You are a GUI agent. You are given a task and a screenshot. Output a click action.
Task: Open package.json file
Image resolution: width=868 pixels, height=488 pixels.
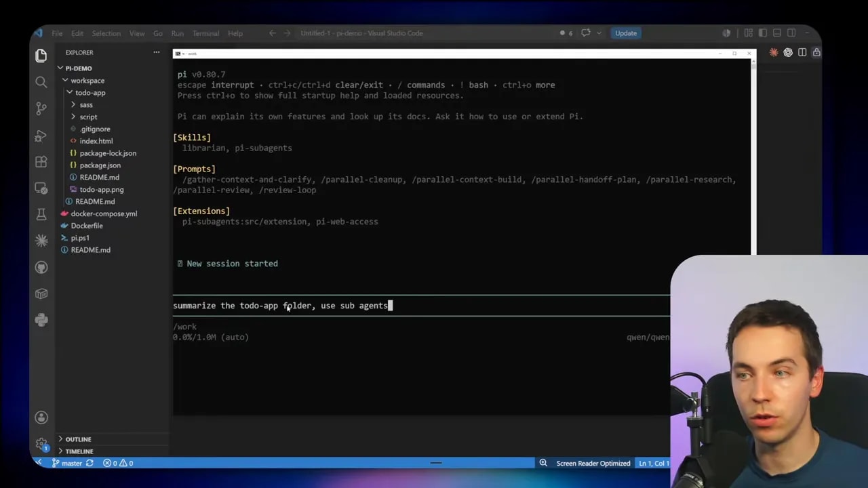pyautogui.click(x=100, y=165)
